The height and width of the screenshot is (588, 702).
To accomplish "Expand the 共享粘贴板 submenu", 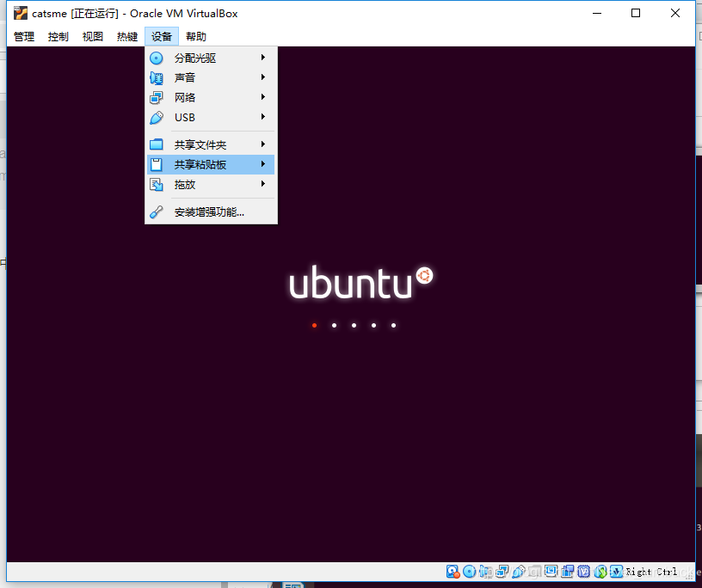I will coord(211,165).
